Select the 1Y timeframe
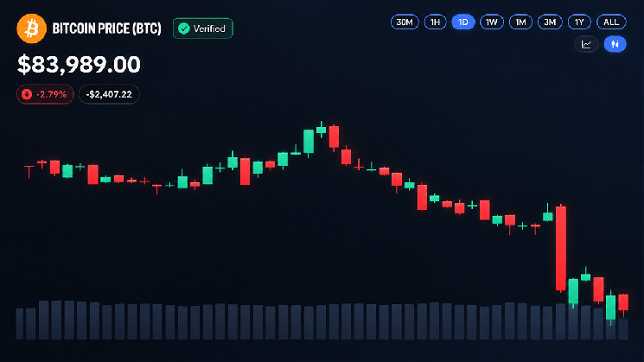Image resolution: width=644 pixels, height=362 pixels. click(x=579, y=22)
